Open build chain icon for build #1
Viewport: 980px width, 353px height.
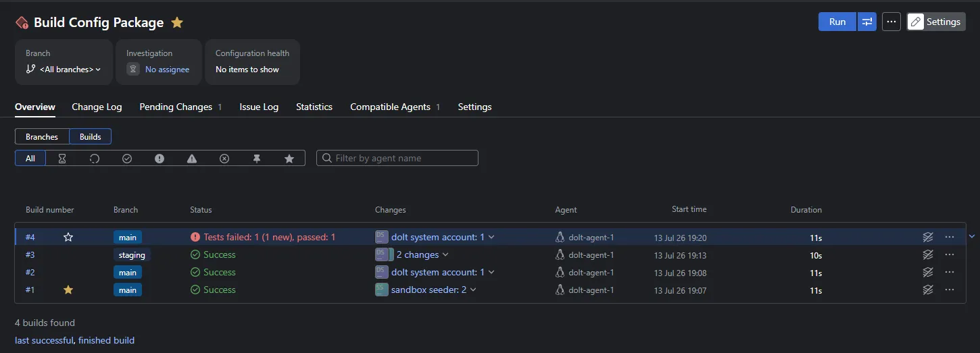click(928, 290)
